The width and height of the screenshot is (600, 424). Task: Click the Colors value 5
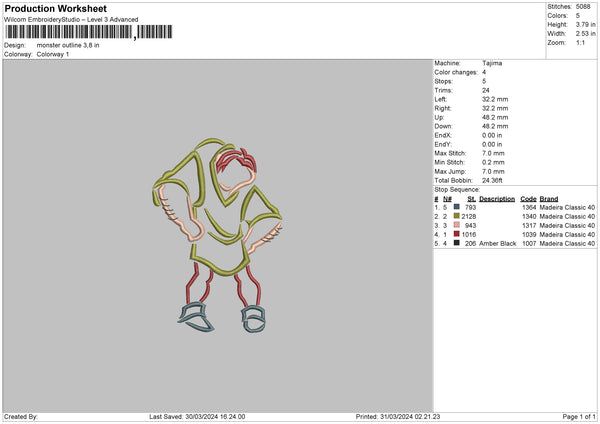pos(578,16)
